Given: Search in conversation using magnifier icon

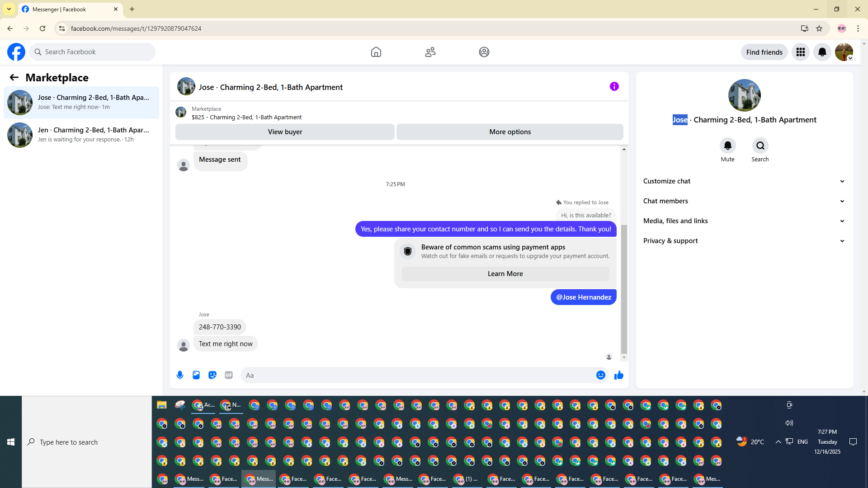Looking at the screenshot, I should 760,145.
